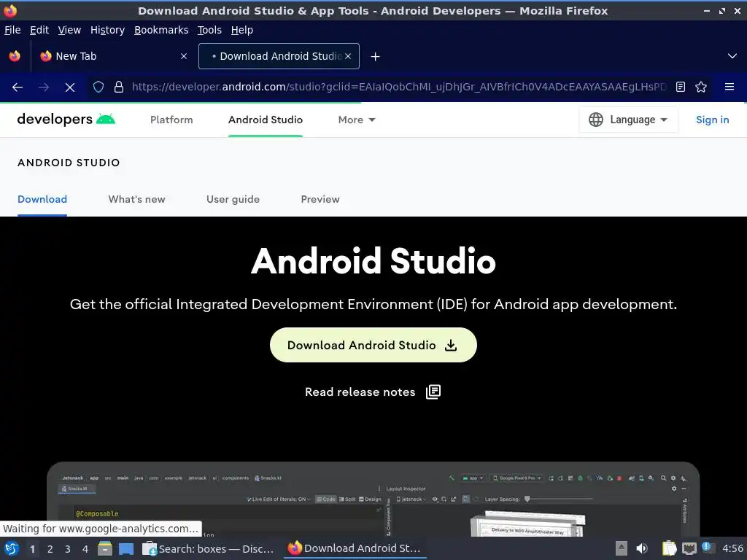Screen dimensions: 747x560
Task: Switch to workspace 1 in the pager
Action: click(x=32, y=549)
